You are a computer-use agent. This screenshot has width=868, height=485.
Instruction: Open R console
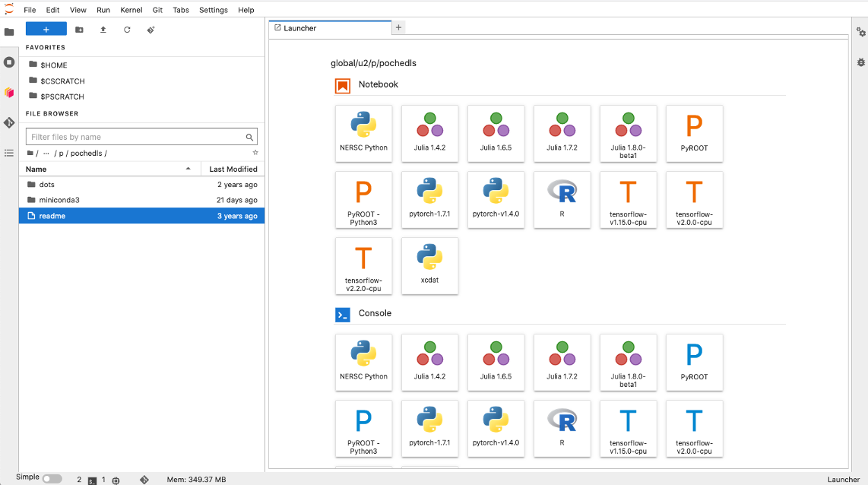562,429
